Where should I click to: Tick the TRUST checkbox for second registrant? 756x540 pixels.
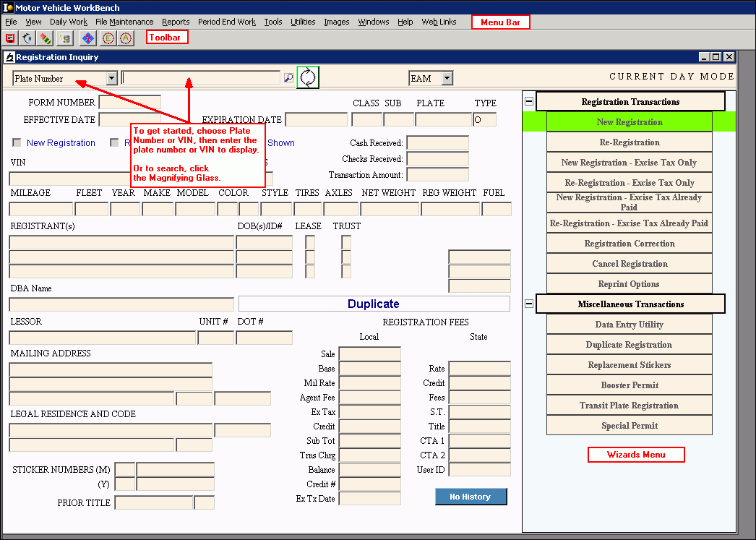pos(346,257)
